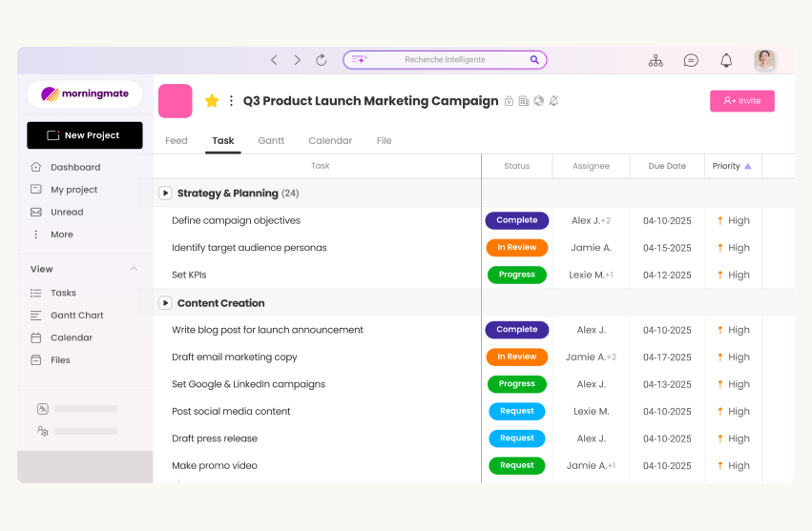This screenshot has width=812, height=531.
Task: Open the project three-dot options menu
Action: [231, 101]
